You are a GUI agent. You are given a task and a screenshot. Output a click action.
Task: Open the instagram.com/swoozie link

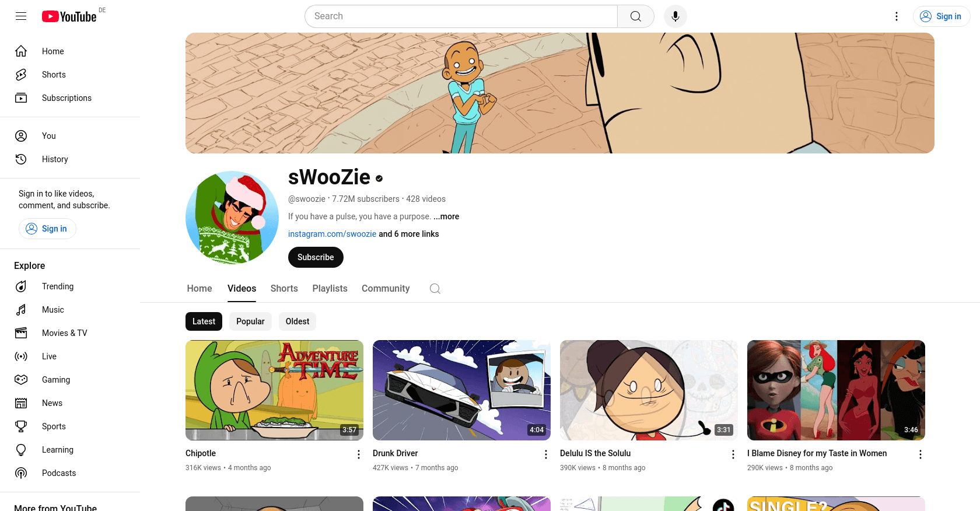coord(332,234)
